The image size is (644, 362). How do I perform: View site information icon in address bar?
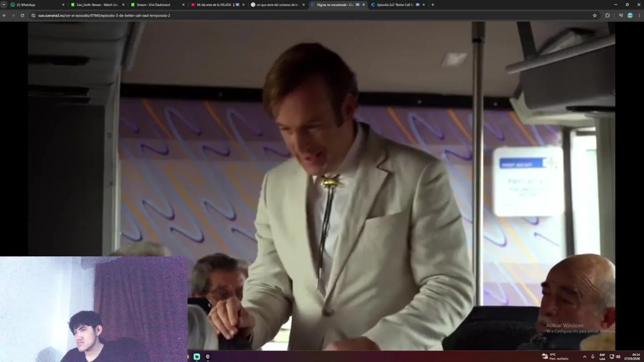tap(33, 16)
